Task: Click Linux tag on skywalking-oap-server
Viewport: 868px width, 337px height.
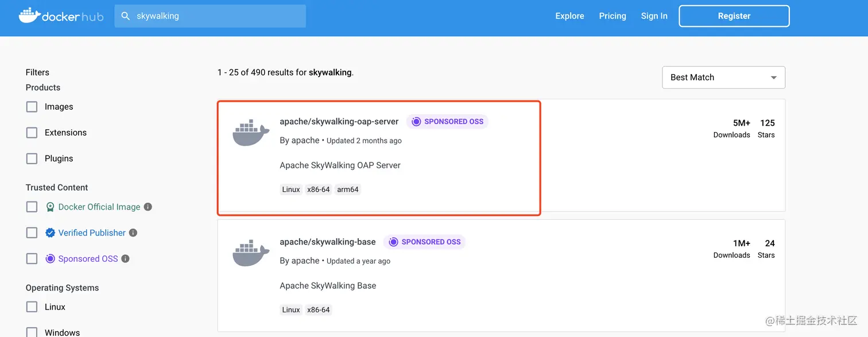Action: click(x=291, y=189)
